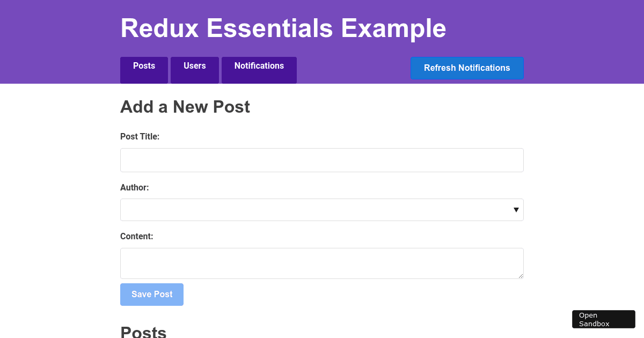Screen dimensions: 644x338
Task: Click the Content label text
Action: [137, 237]
